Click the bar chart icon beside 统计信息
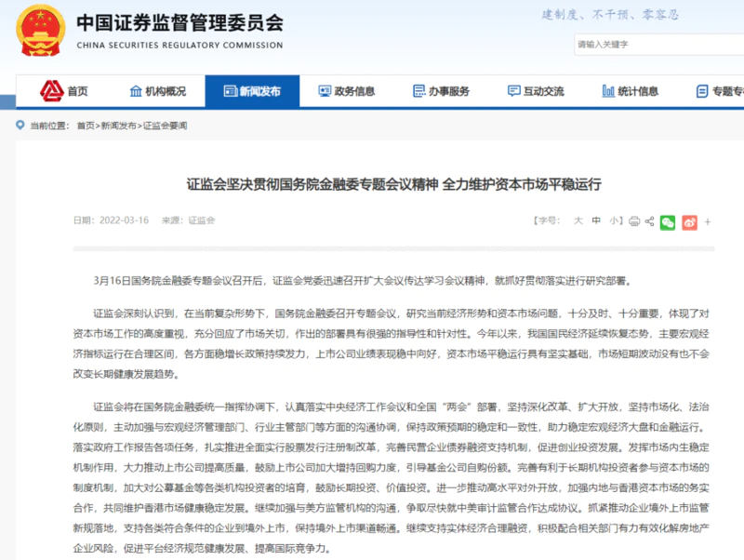744x560 pixels. point(608,91)
